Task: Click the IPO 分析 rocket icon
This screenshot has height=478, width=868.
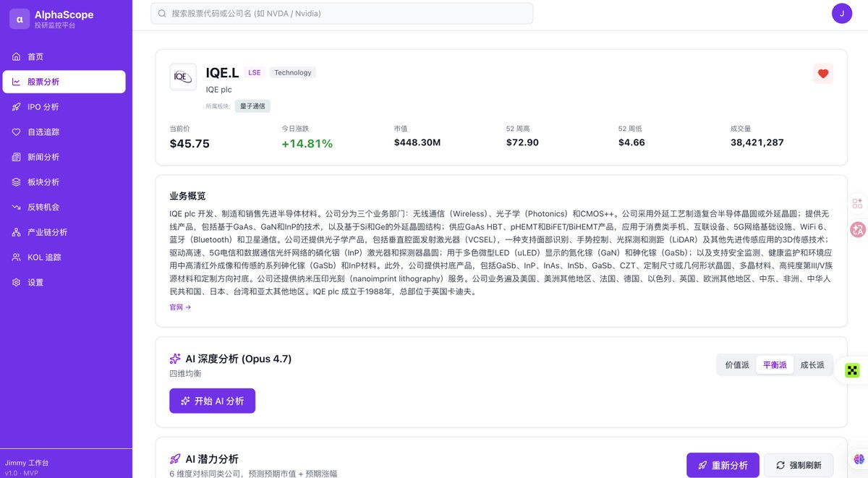Action: point(17,107)
